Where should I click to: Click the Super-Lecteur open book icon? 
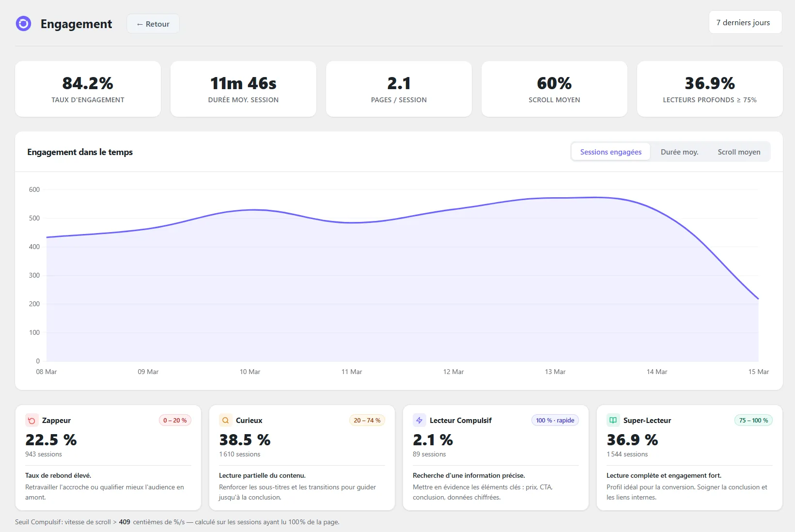(612, 420)
